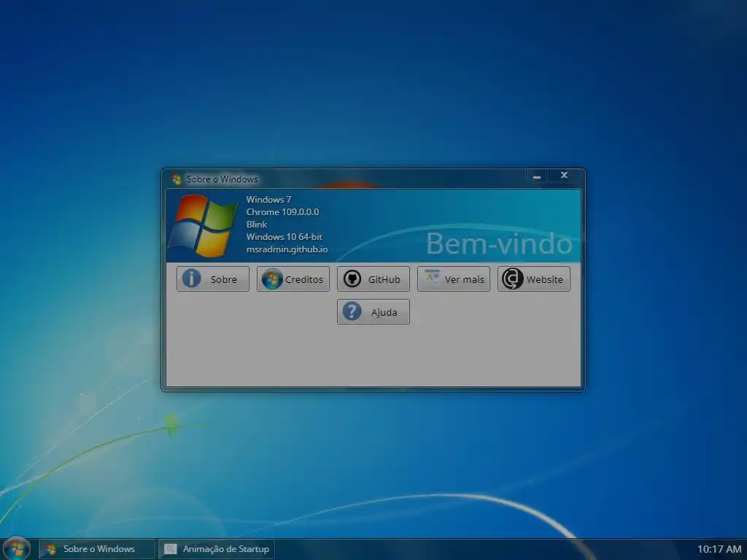Minimize the Sobre o Windows dialog

coord(537,176)
